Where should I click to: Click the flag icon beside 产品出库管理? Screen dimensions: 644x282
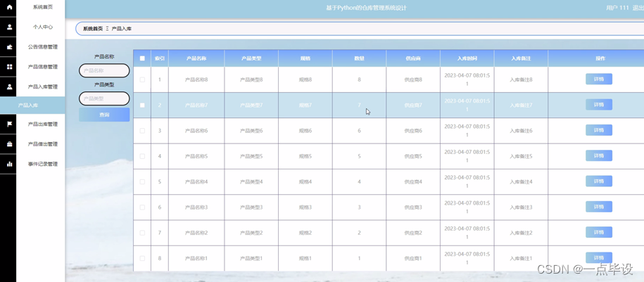[x=10, y=124]
